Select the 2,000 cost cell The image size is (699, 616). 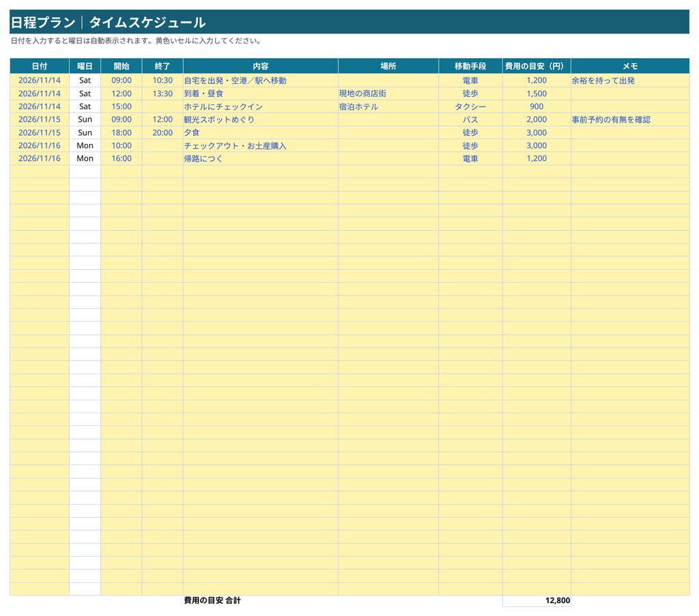point(537,120)
